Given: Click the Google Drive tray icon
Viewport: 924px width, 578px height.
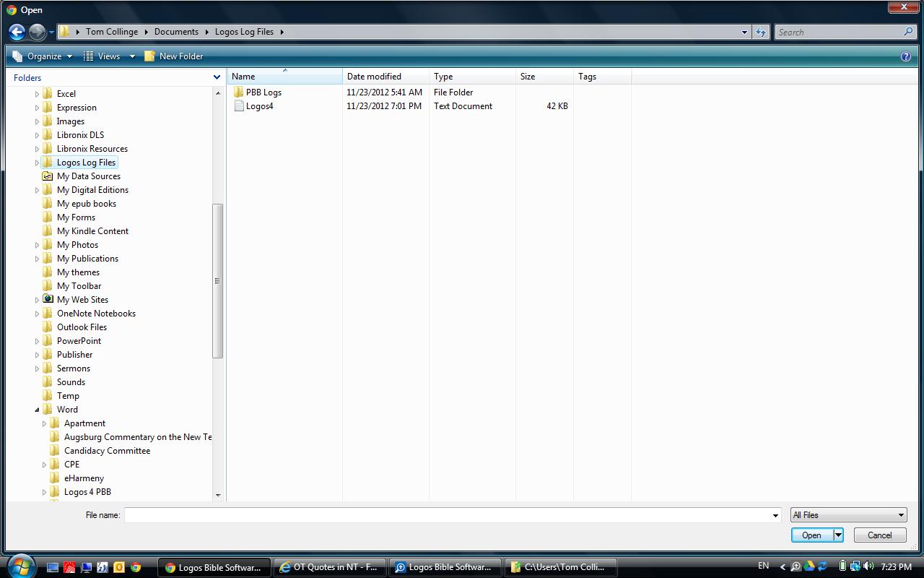Looking at the screenshot, I should pos(809,566).
